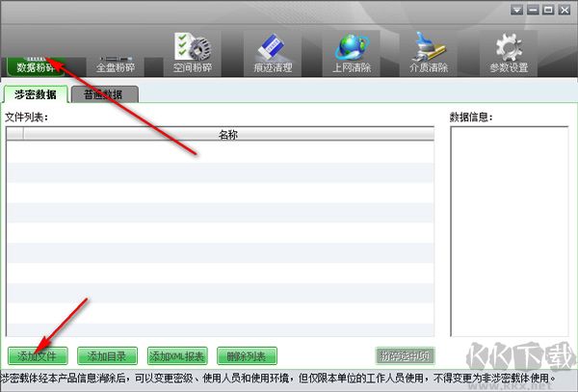Click the 添加目录 button
Screen dimensions: 578x392
[107, 356]
